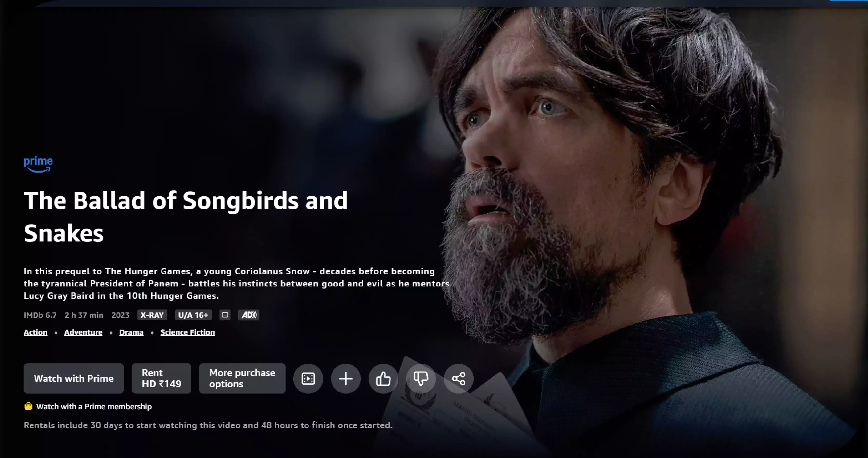The height and width of the screenshot is (458, 868).
Task: Click the thumbs up like icon
Action: (383, 378)
